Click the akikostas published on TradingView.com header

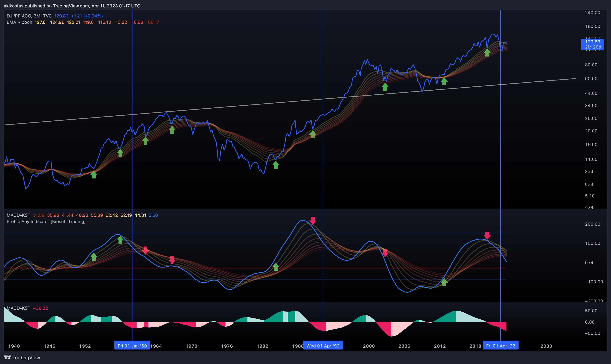pos(72,6)
